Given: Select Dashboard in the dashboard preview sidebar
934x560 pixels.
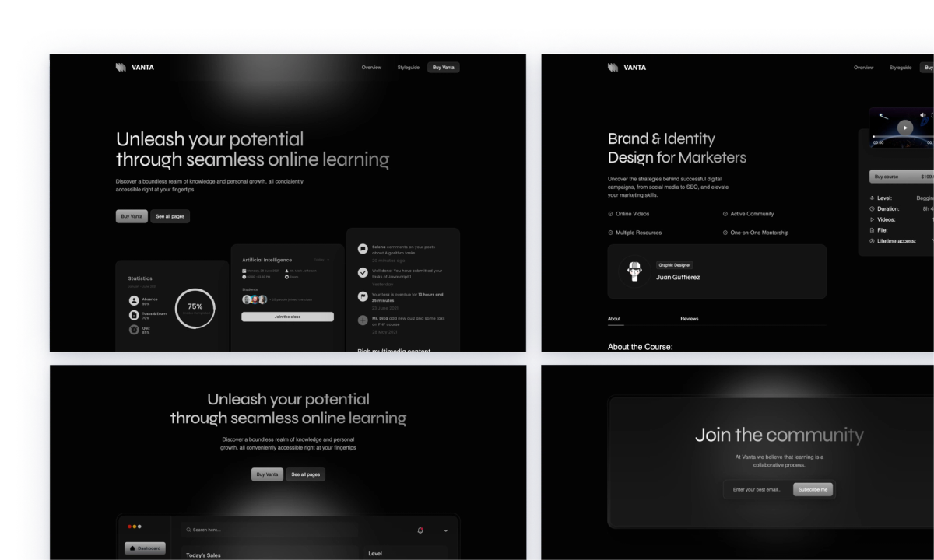Looking at the screenshot, I should tap(145, 548).
